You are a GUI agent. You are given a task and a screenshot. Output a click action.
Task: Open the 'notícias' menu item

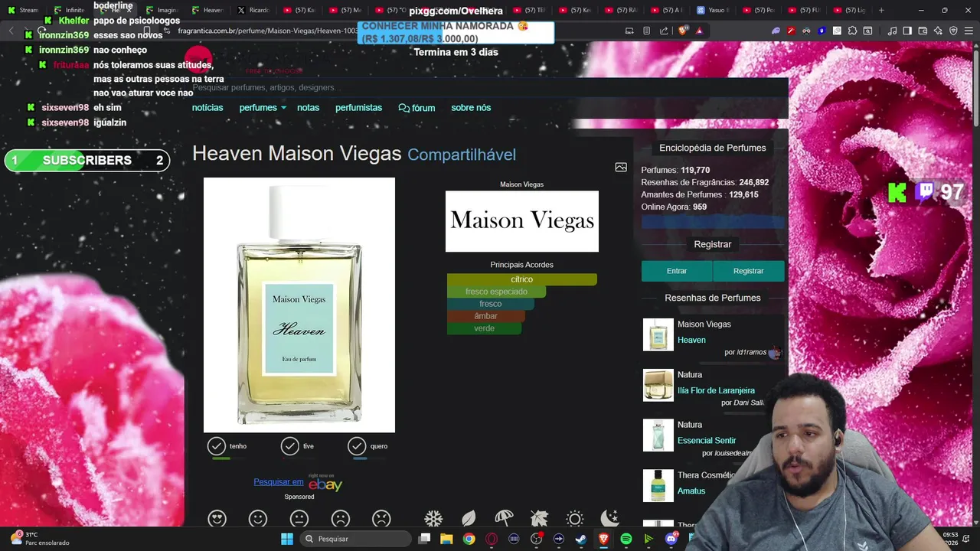pyautogui.click(x=207, y=108)
